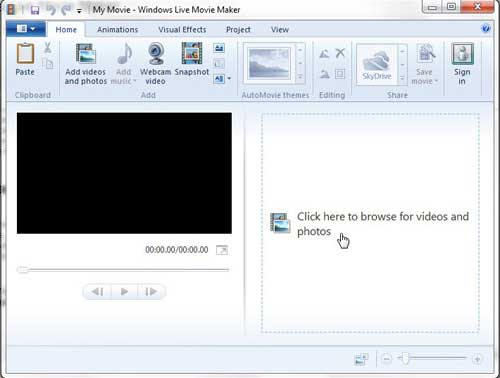
Task: Play the movie preview
Action: [124, 292]
